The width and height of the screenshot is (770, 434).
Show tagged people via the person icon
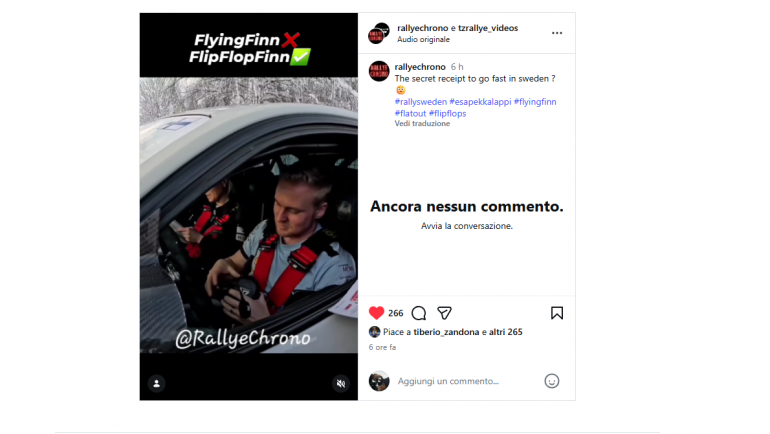click(157, 383)
